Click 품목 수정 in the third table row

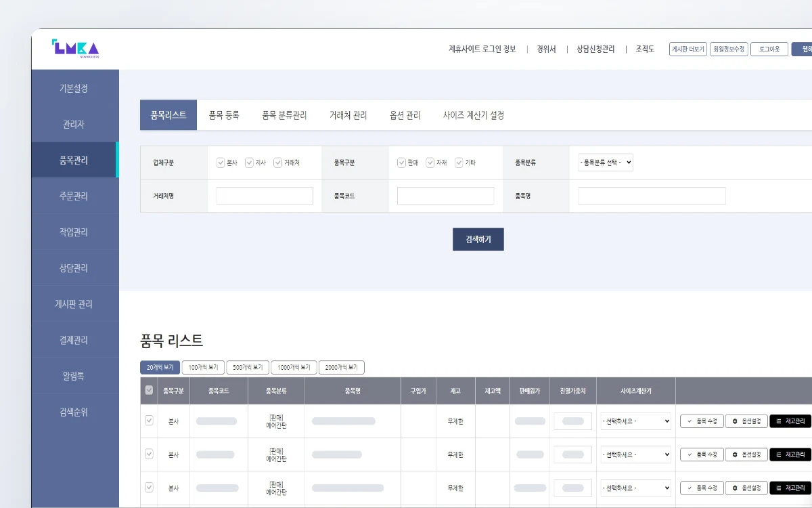(x=702, y=488)
